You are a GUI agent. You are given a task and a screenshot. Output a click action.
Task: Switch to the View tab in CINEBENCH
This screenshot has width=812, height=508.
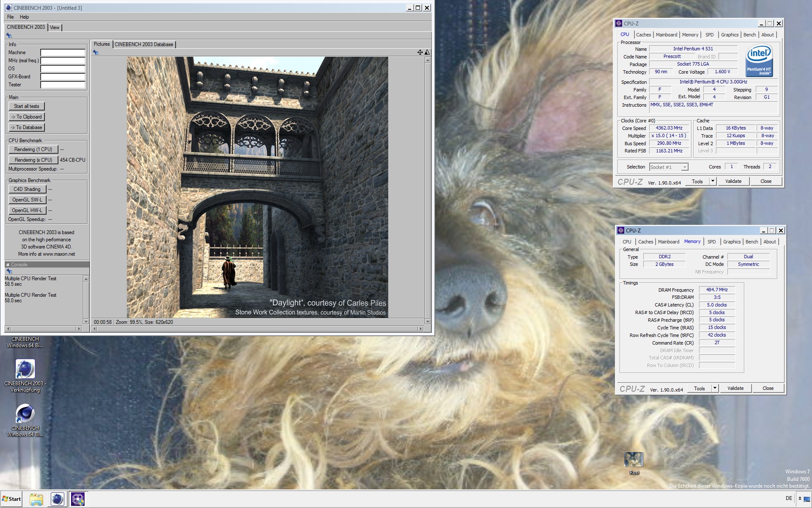55,28
